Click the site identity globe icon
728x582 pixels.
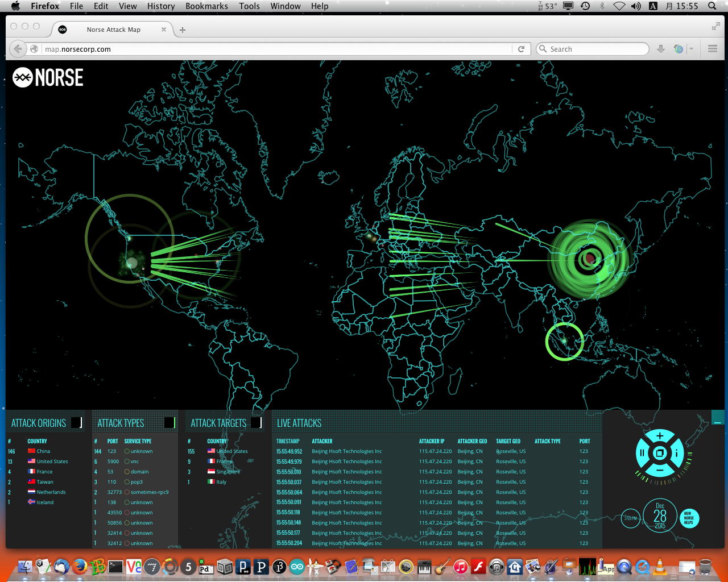click(34, 49)
